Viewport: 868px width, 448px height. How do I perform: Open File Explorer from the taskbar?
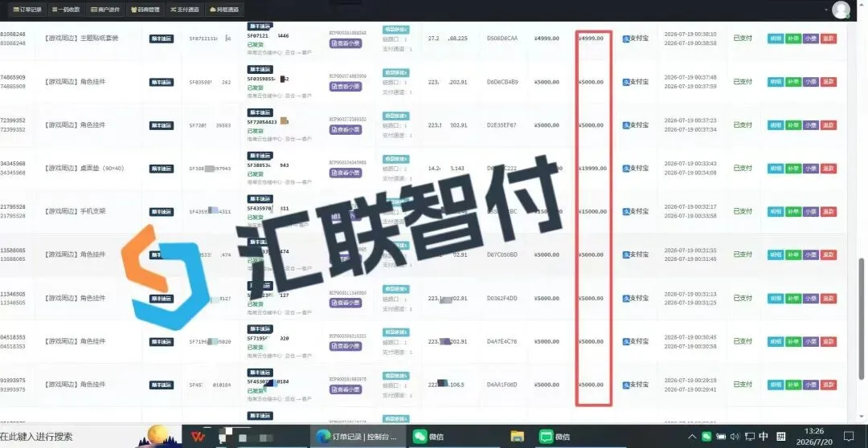coord(517,437)
